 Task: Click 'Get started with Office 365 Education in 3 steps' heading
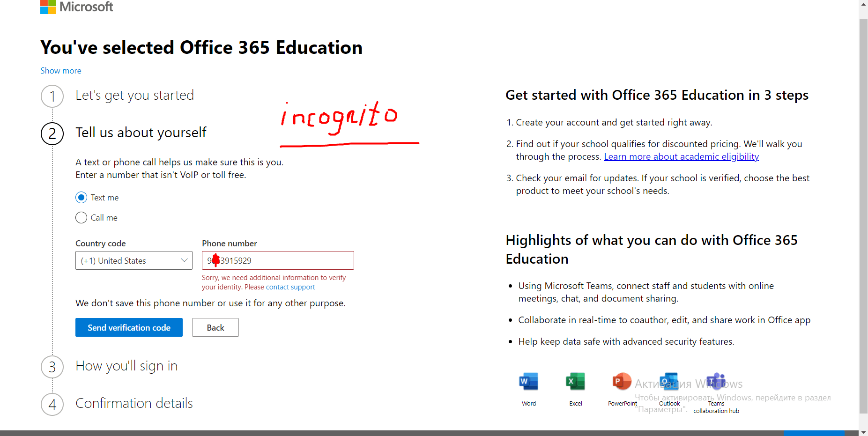click(657, 95)
